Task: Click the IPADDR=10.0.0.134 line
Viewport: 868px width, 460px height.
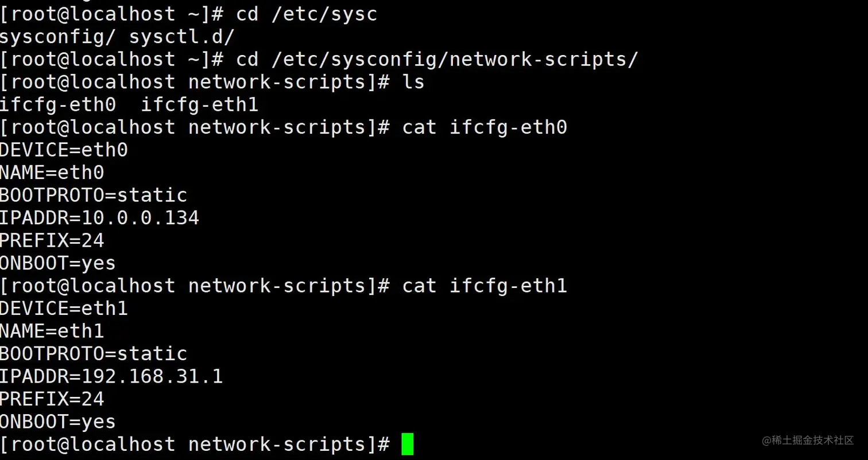Action: 99,218
